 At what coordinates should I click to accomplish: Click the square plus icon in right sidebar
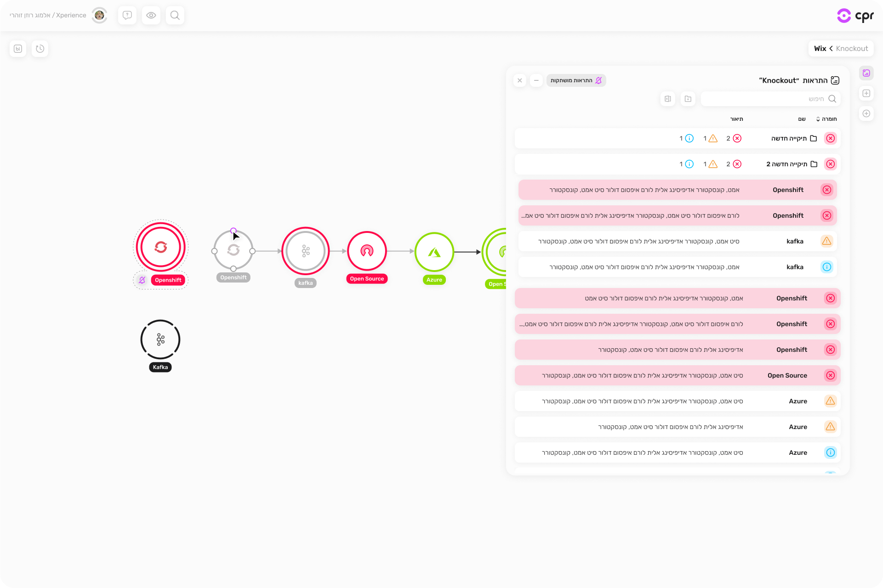coord(866,93)
